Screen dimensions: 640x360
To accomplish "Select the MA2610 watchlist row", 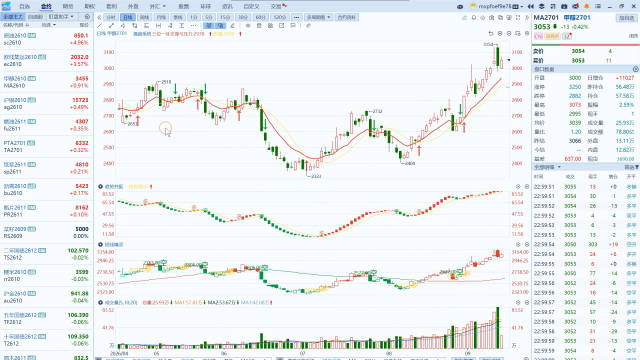I will pos(46,82).
